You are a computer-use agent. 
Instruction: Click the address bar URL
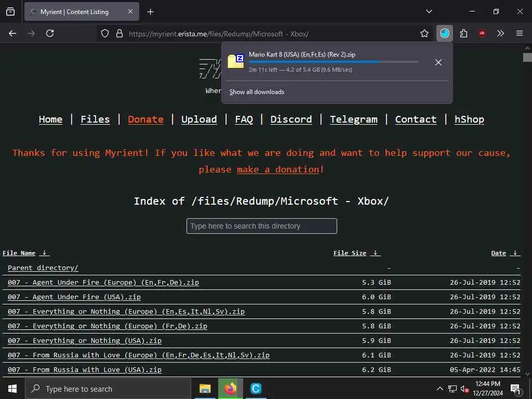219,34
